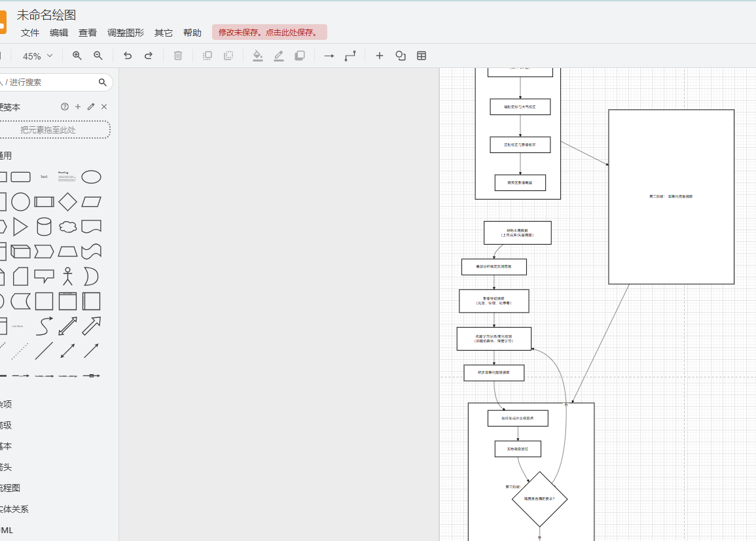Select the callout speech bubble shape
Image resolution: width=756 pixels, height=541 pixels.
(44, 277)
